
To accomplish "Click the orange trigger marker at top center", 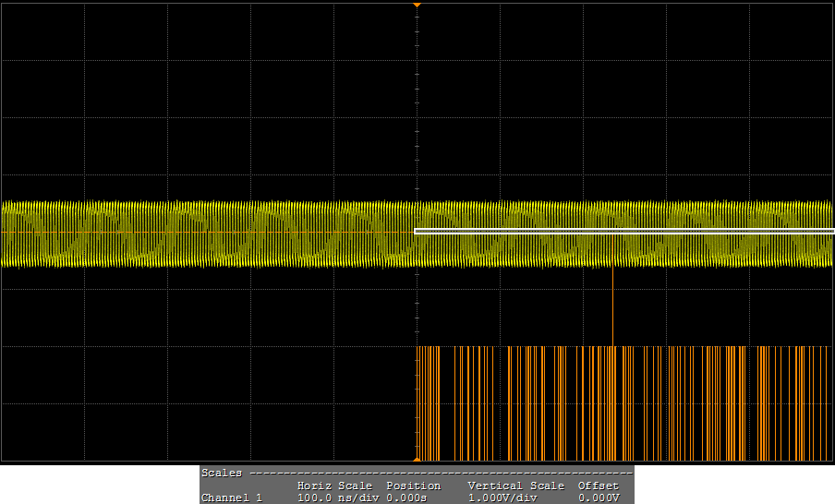I will 417,5.
